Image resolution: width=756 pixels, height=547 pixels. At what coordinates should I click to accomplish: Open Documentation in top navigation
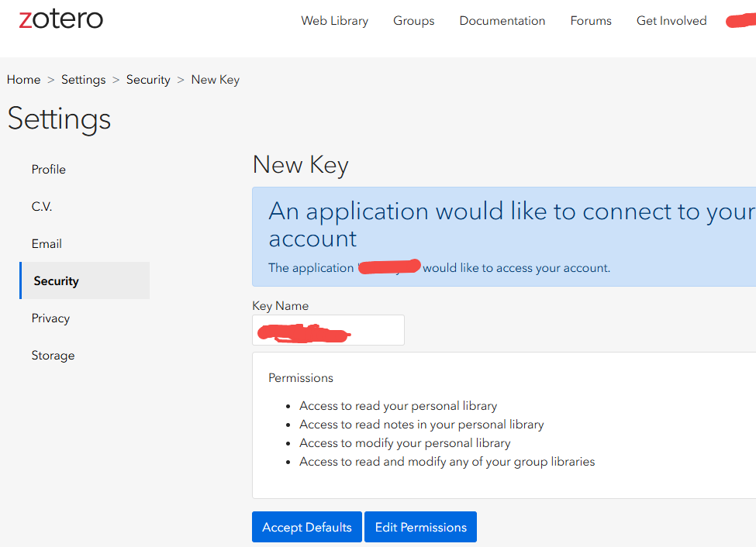tap(502, 21)
